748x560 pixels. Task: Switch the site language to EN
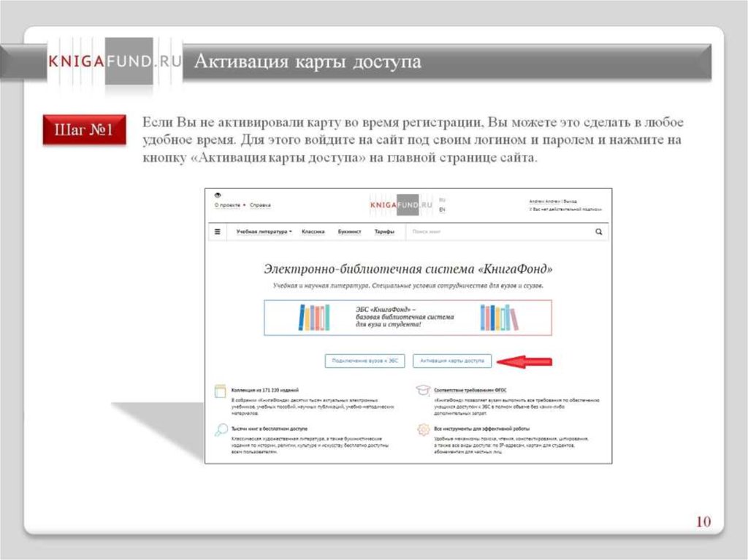[442, 210]
